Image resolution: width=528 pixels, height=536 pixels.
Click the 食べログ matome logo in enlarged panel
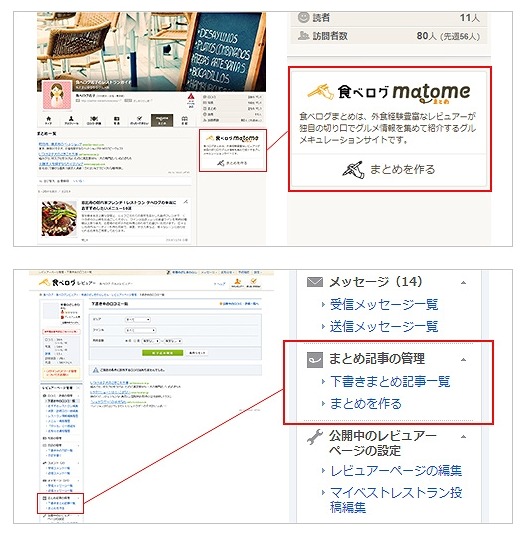tap(389, 93)
